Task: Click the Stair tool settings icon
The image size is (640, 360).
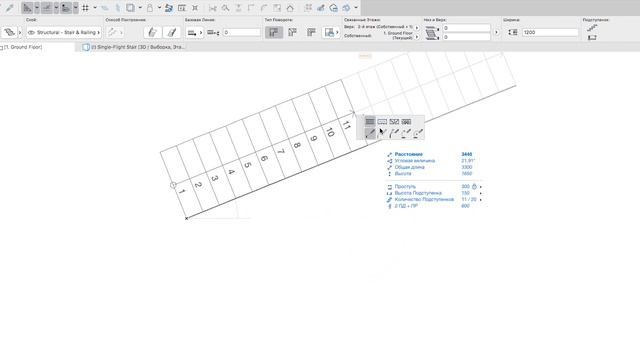Action: point(9,32)
